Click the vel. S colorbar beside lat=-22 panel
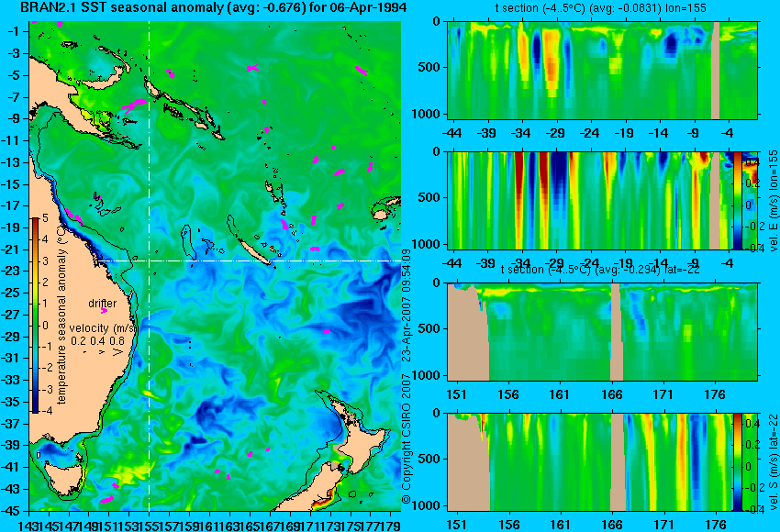This screenshot has width=780, height=532. click(738, 462)
